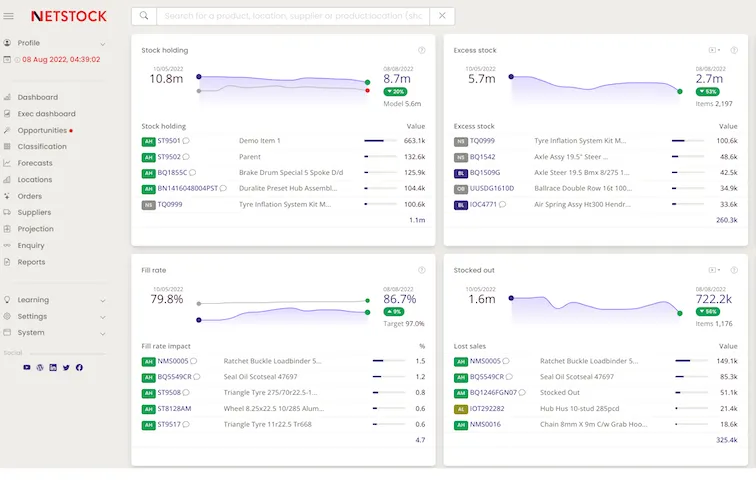756x501 pixels.
Task: Open Forecasts in sidebar
Action: (35, 163)
